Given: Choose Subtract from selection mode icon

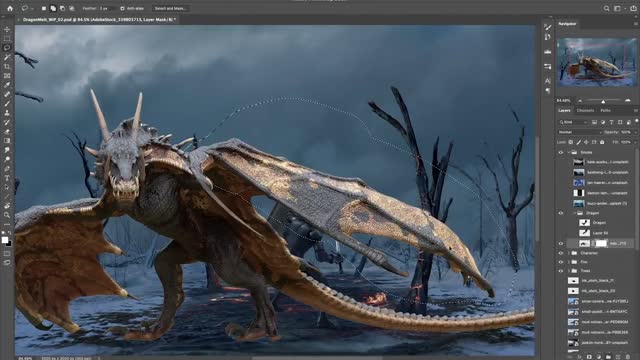Looking at the screenshot, I should click(x=62, y=8).
